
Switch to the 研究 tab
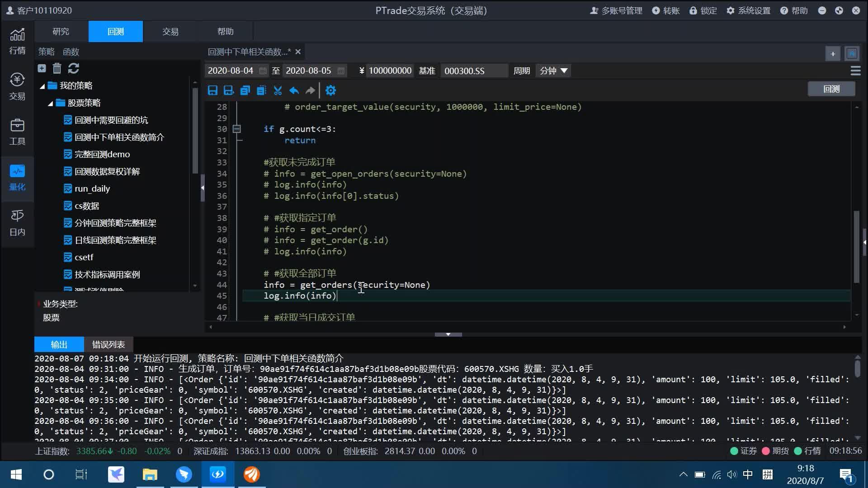point(61,31)
